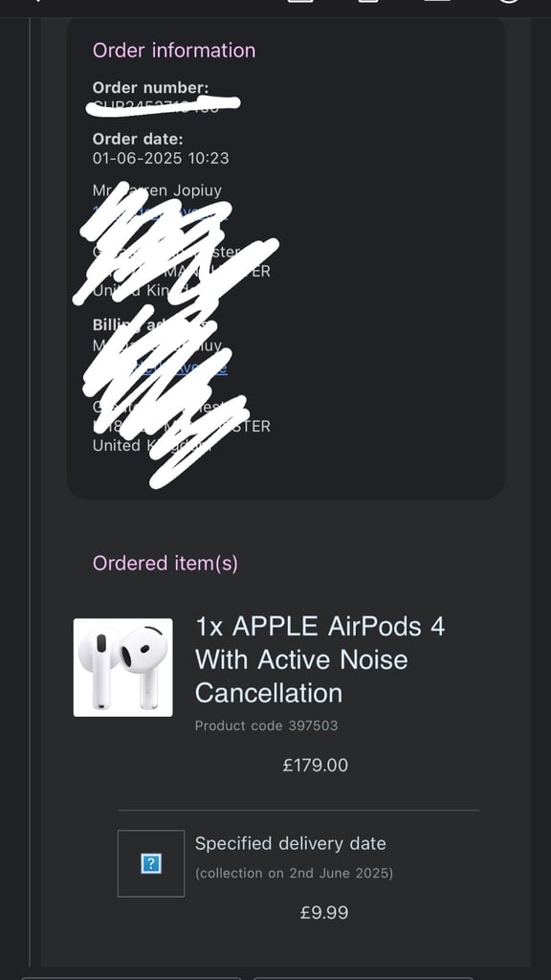
Task: Tap the billing address United Kingdom line
Action: tap(152, 445)
